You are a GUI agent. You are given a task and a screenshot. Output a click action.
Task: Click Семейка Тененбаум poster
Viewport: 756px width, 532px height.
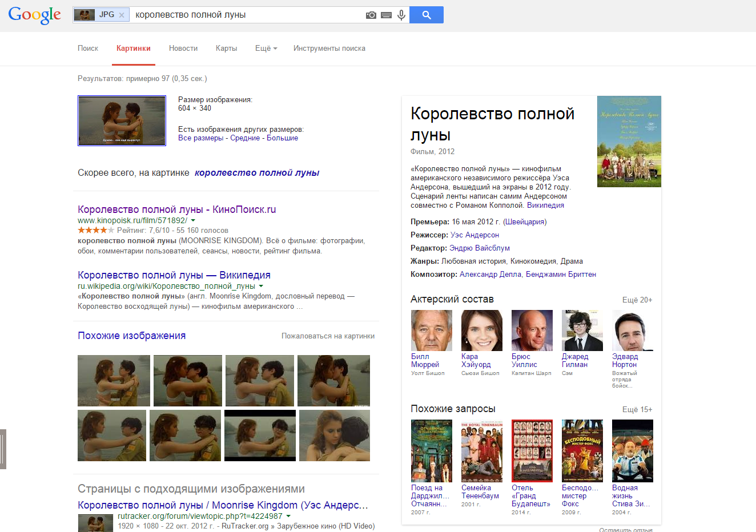(482, 451)
